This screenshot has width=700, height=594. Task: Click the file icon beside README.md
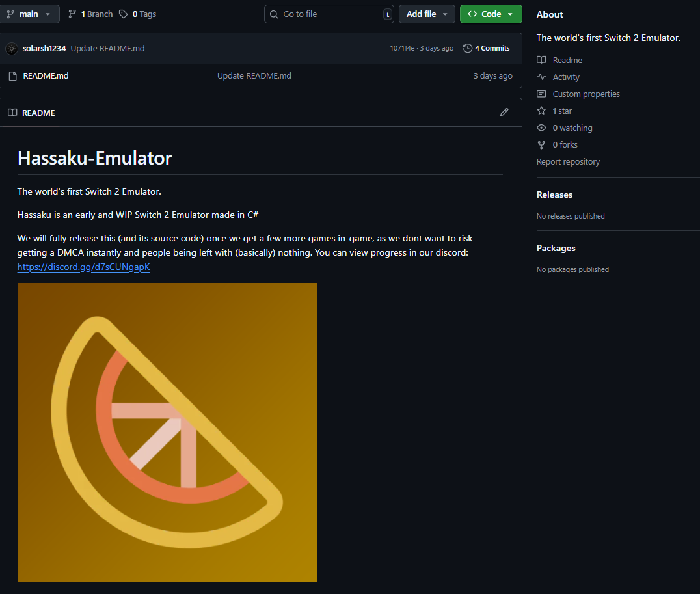coord(13,76)
